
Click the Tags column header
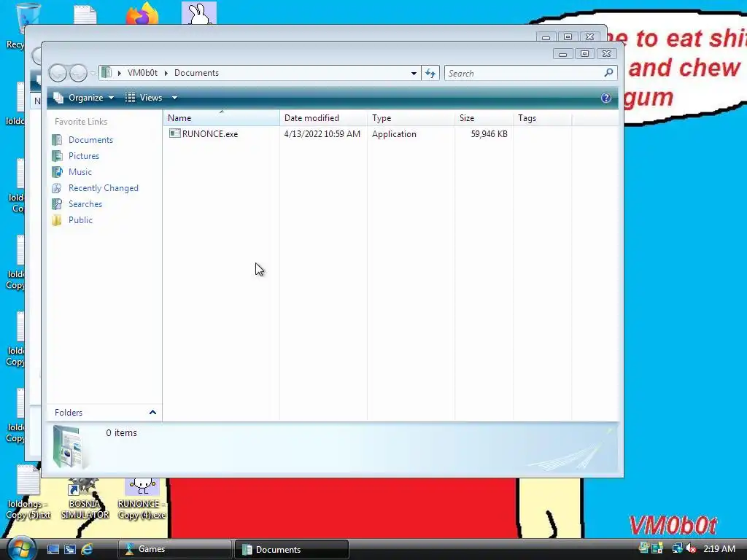pyautogui.click(x=543, y=118)
